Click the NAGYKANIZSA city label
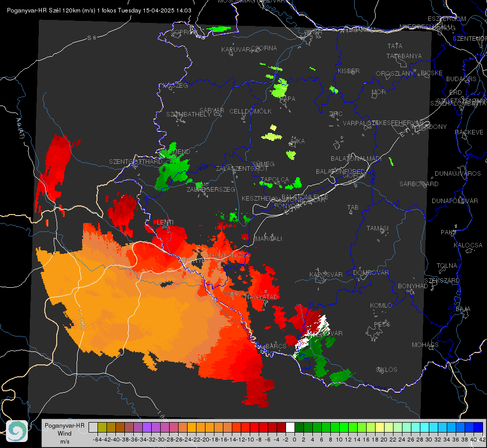487x448 pixels. point(228,255)
